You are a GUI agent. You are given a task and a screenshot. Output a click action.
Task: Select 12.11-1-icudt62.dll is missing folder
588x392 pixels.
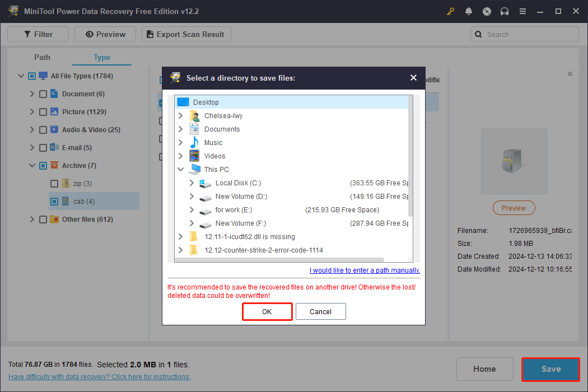(x=249, y=237)
